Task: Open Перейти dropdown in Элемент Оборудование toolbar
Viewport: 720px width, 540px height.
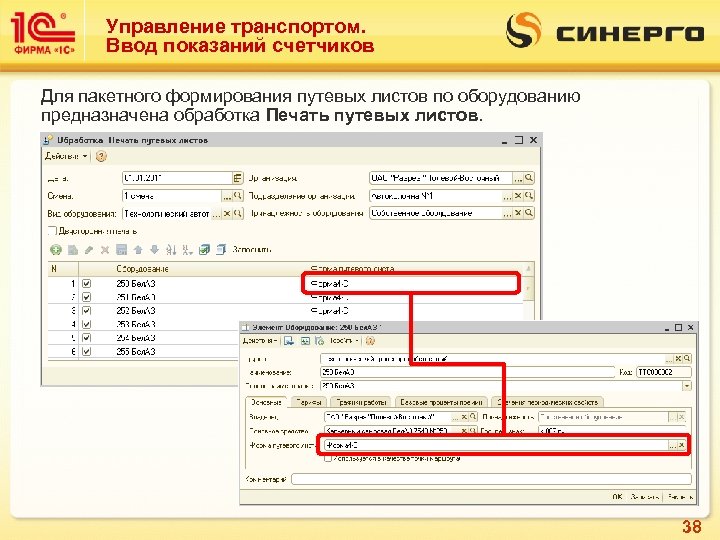Action: pyautogui.click(x=344, y=341)
